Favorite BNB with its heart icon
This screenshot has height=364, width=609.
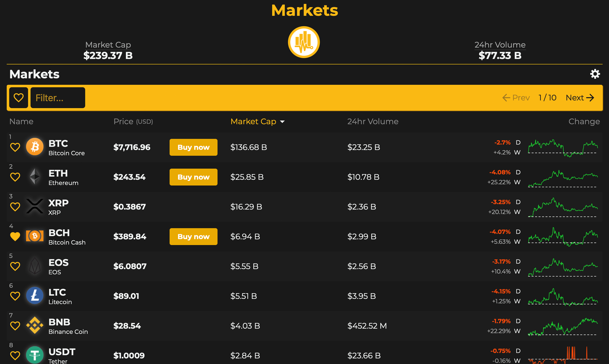click(15, 326)
